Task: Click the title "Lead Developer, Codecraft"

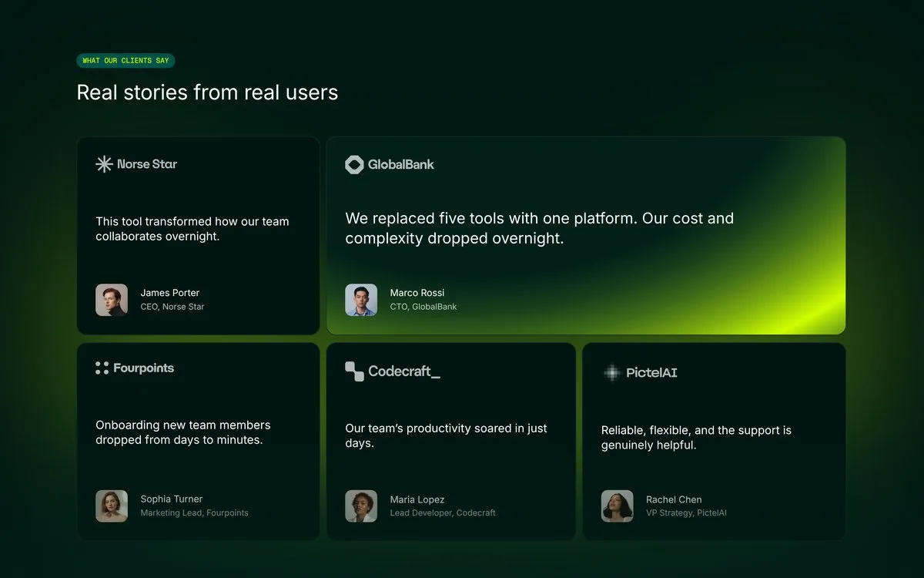Action: coord(443,513)
